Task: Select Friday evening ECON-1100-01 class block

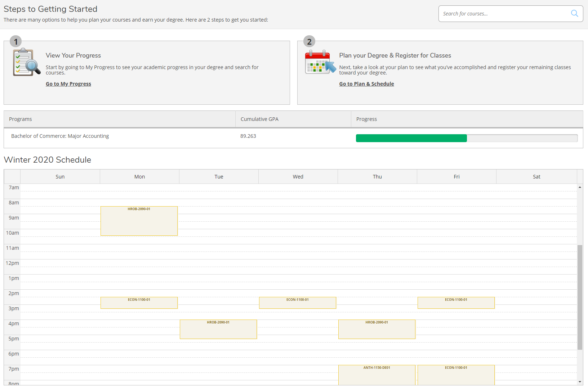Action: click(456, 375)
